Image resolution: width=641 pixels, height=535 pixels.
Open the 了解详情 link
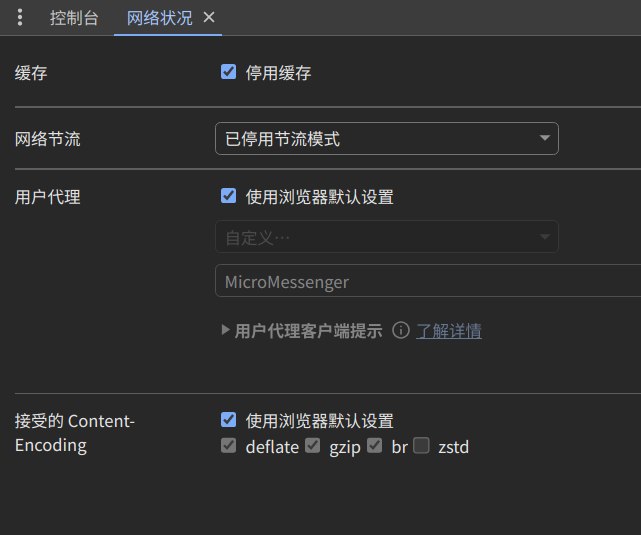(449, 331)
